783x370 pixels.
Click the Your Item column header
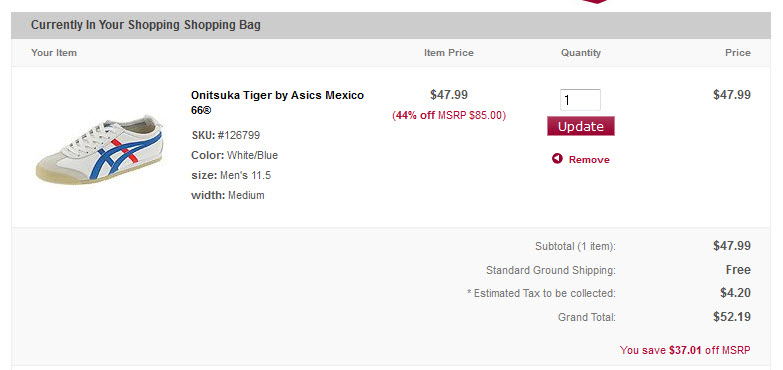click(x=54, y=52)
